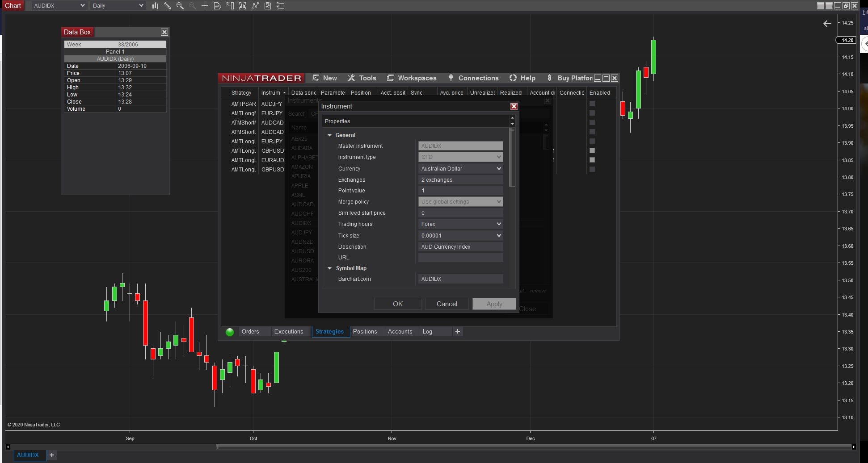Click the zoom out magnifier icon

pyautogui.click(x=192, y=6)
